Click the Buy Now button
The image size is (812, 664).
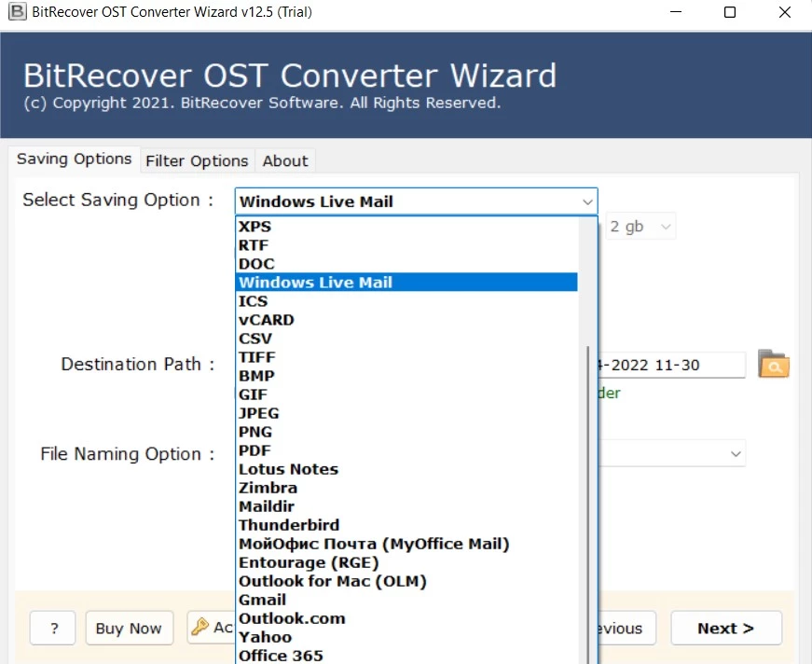pyautogui.click(x=129, y=628)
